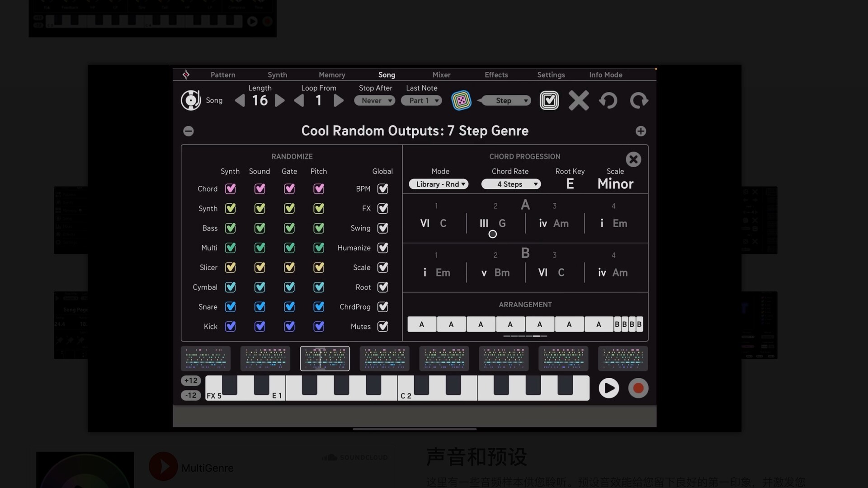868x488 pixels.
Task: Toggle global BPM checkbox
Action: tap(383, 189)
